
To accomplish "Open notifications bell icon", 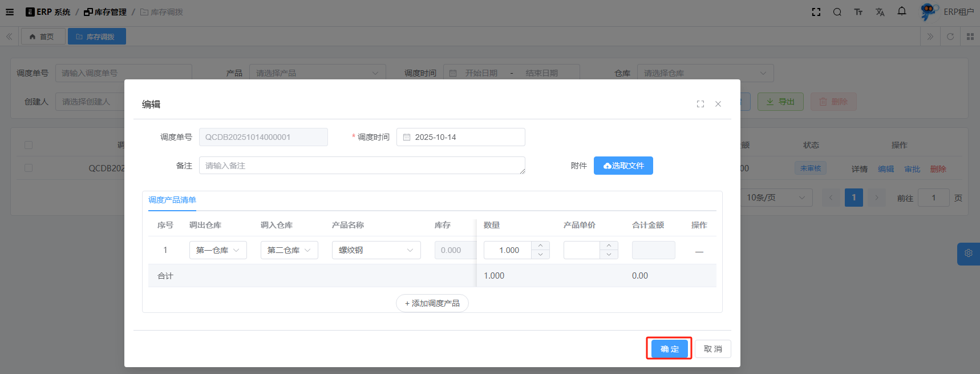I will pos(901,11).
